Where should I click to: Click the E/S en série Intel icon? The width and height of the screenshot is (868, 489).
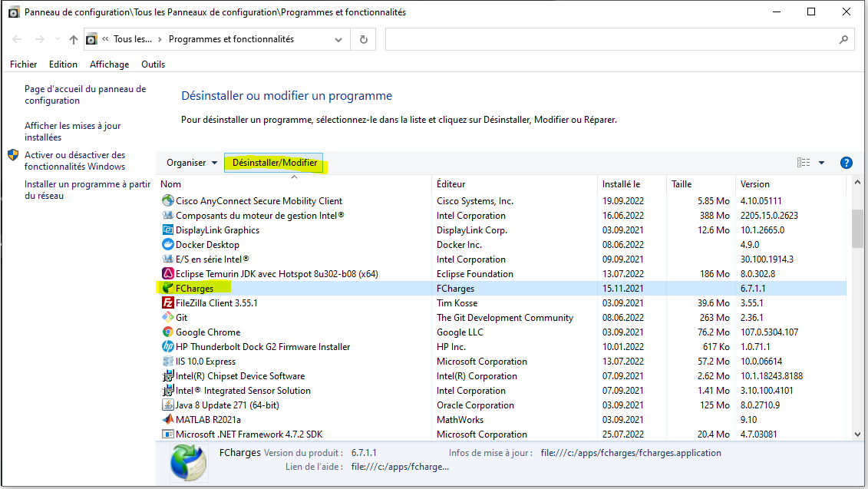pyautogui.click(x=168, y=259)
